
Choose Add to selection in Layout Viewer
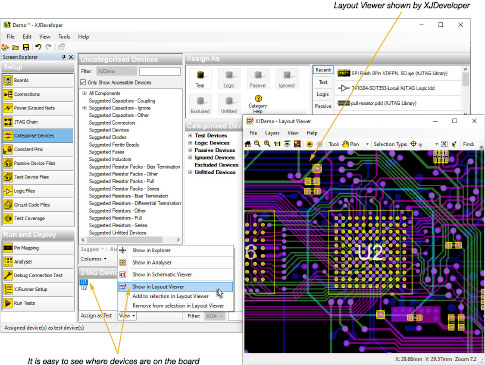(175, 296)
